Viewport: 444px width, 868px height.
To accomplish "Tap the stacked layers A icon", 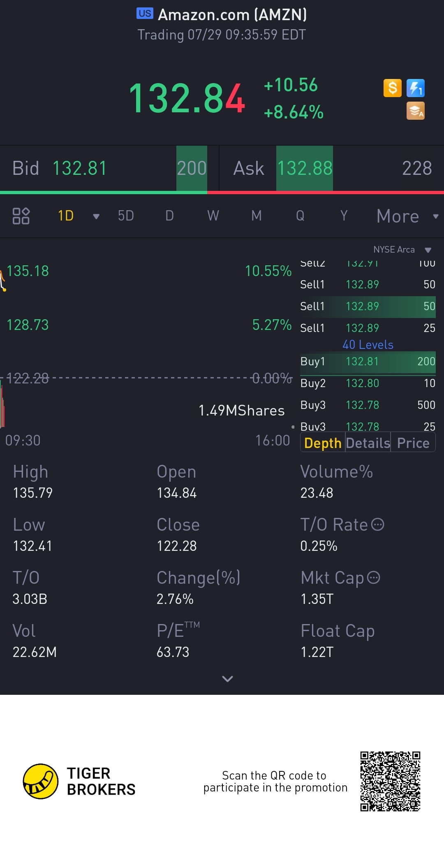I will (x=416, y=111).
